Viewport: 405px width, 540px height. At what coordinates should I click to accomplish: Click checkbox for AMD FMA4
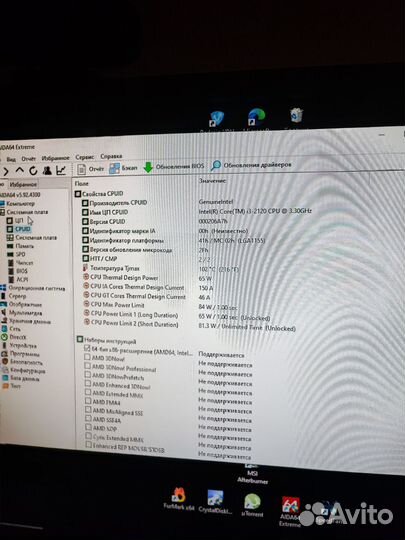pyautogui.click(x=88, y=401)
